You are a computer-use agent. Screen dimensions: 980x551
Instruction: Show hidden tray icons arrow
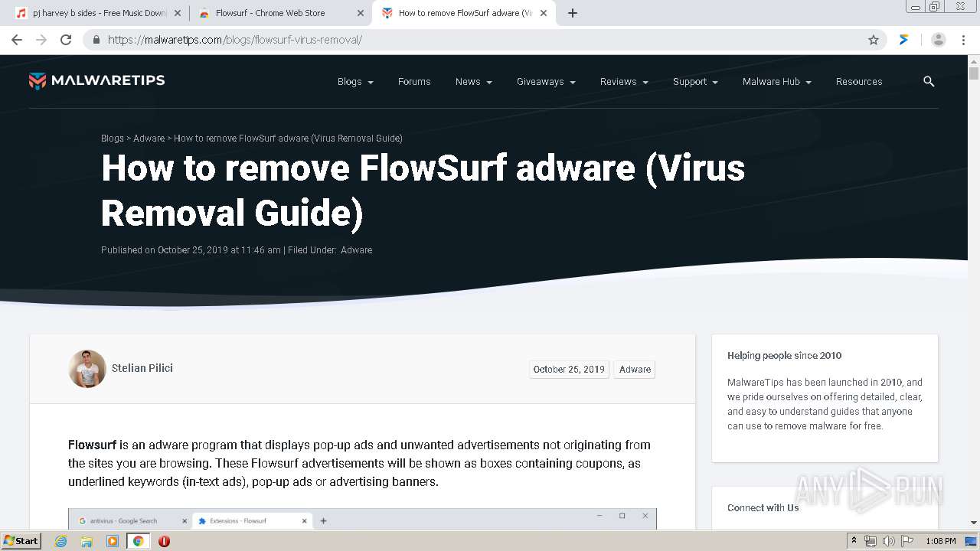(854, 541)
